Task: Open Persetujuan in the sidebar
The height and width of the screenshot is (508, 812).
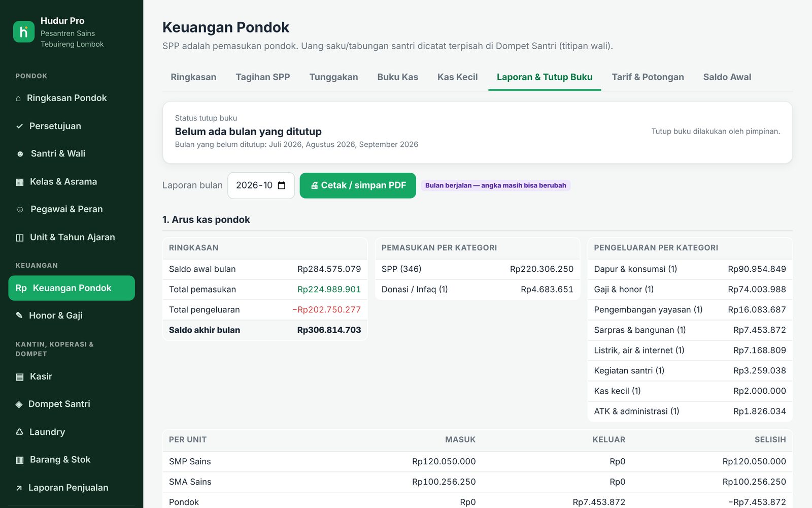Action: (72, 126)
